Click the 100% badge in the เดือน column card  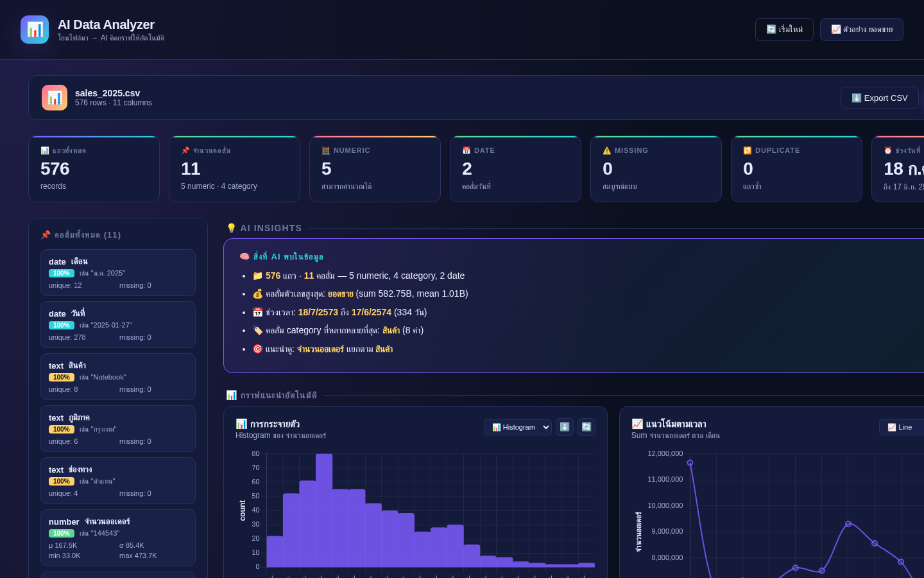[62, 273]
